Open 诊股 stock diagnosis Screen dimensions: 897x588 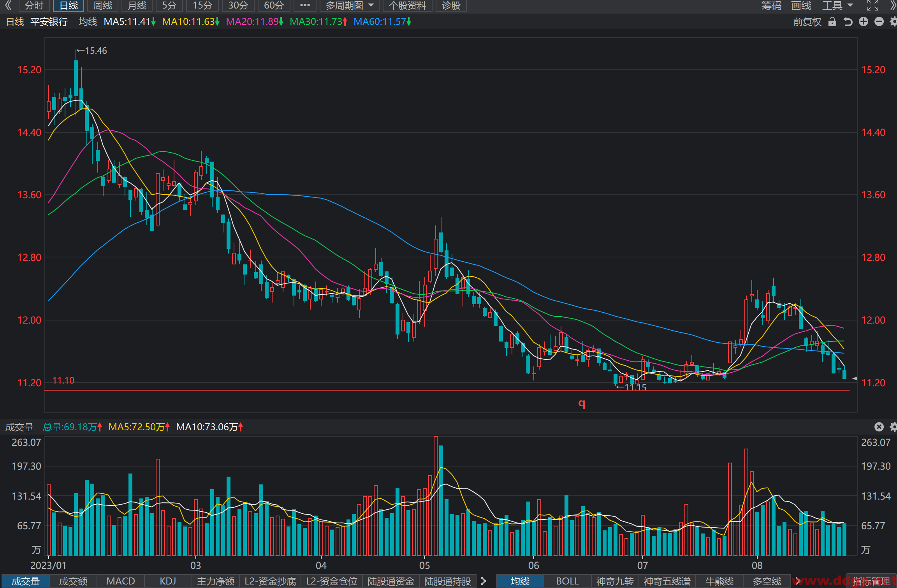pyautogui.click(x=451, y=5)
